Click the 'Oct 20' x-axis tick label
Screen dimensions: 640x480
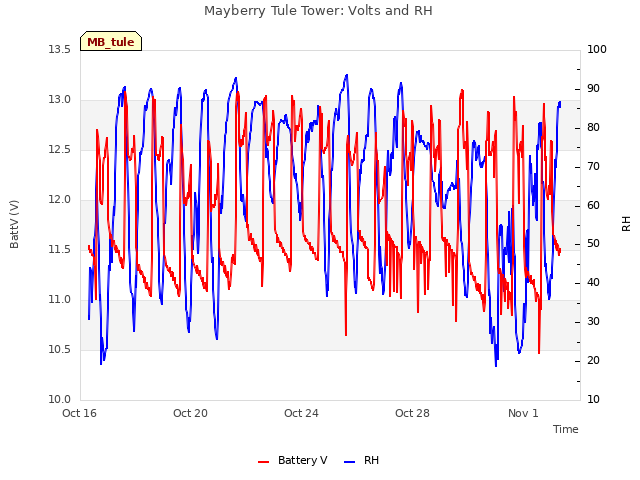pyautogui.click(x=190, y=413)
